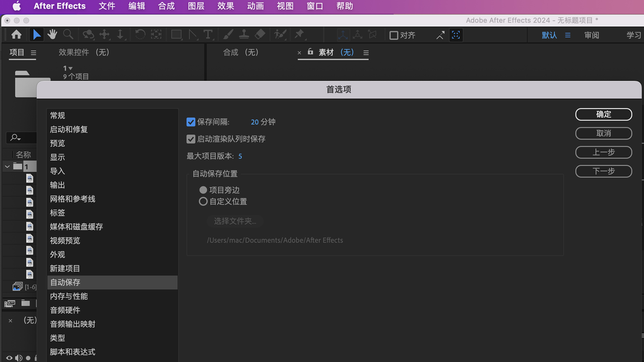Activate the Zoom tool
Viewport: 644px width, 362px height.
tap(68, 35)
